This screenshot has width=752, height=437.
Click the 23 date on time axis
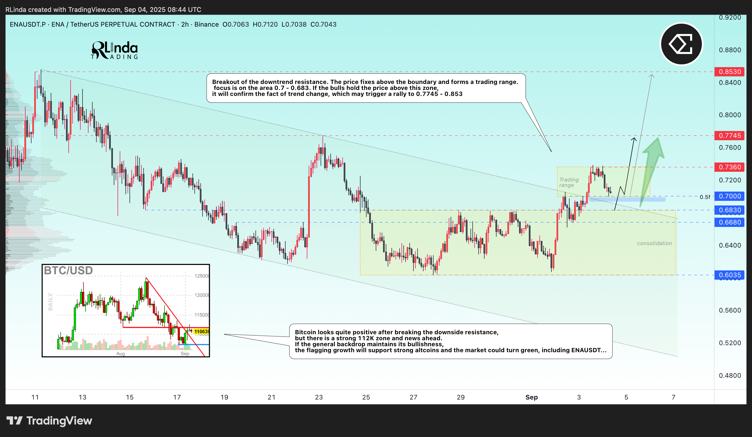(x=319, y=397)
